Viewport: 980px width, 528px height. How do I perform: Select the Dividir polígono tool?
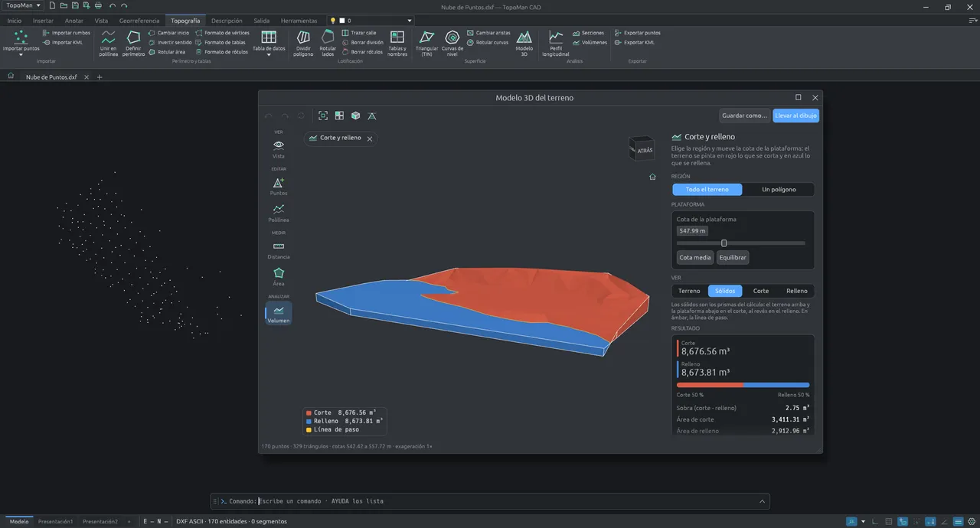(303, 44)
